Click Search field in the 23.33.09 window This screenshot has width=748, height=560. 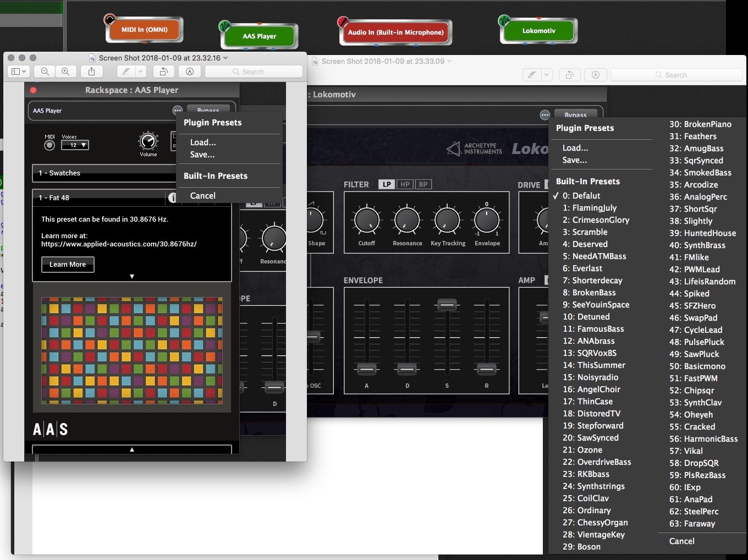click(676, 75)
